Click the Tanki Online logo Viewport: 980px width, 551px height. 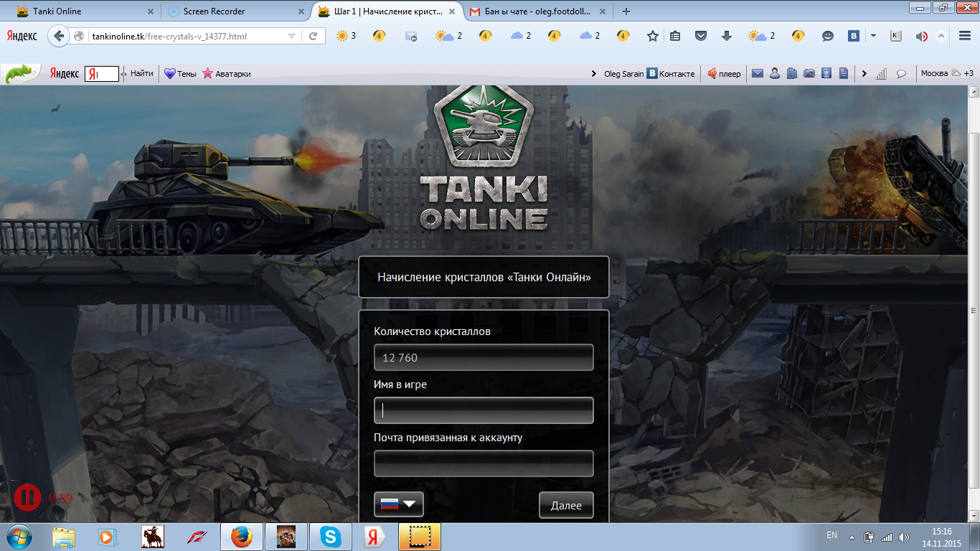click(x=484, y=158)
